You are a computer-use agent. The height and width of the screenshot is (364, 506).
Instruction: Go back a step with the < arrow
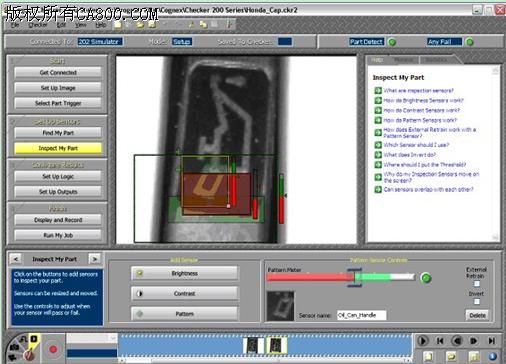16,259
